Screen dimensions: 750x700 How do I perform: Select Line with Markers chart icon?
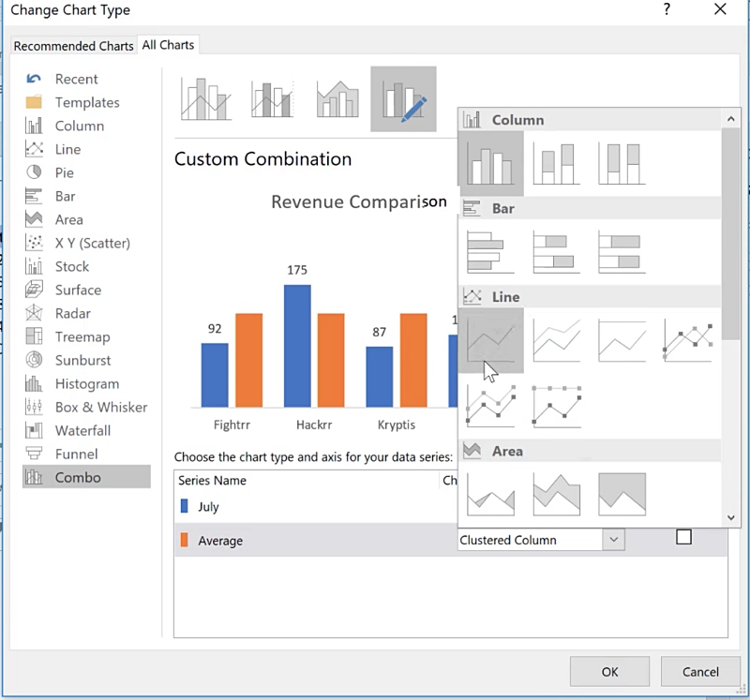pyautogui.click(x=687, y=340)
